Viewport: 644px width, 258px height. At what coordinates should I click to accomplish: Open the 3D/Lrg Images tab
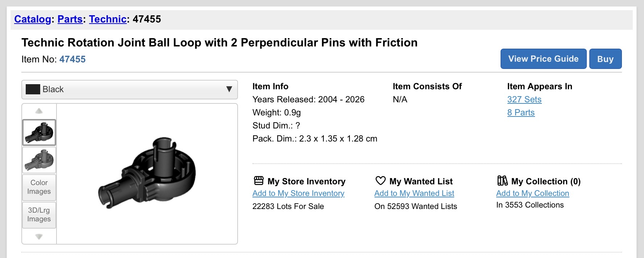[39, 215]
